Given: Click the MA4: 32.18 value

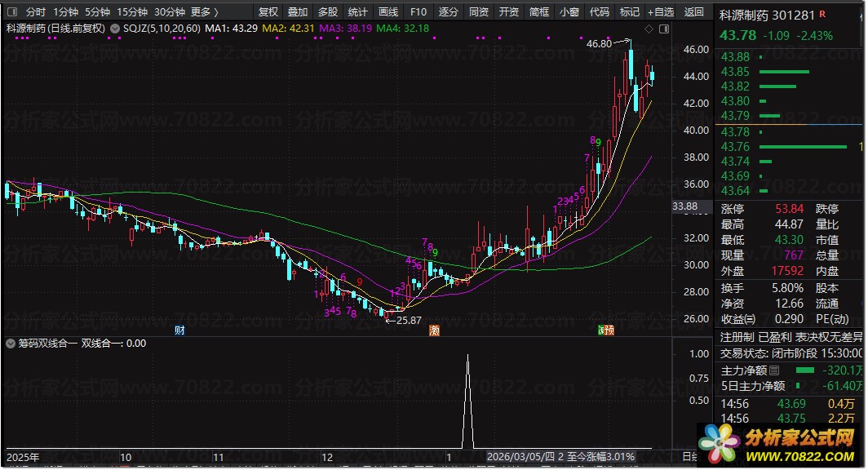Looking at the screenshot, I should 402,29.
